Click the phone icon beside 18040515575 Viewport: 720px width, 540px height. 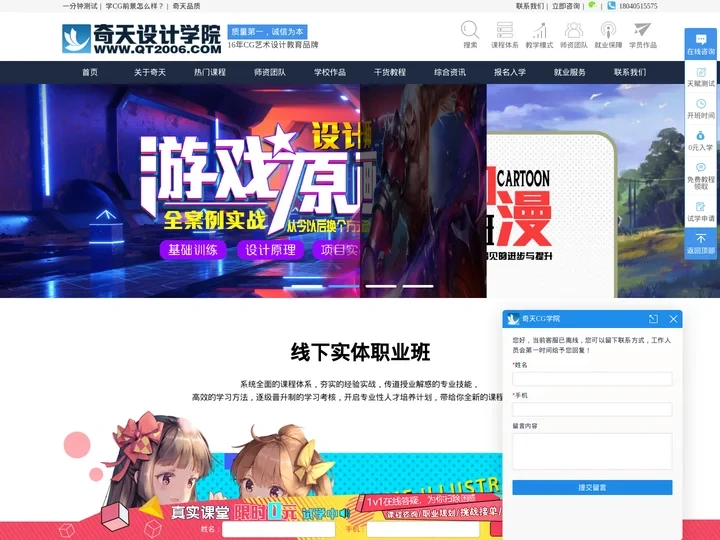(611, 6)
